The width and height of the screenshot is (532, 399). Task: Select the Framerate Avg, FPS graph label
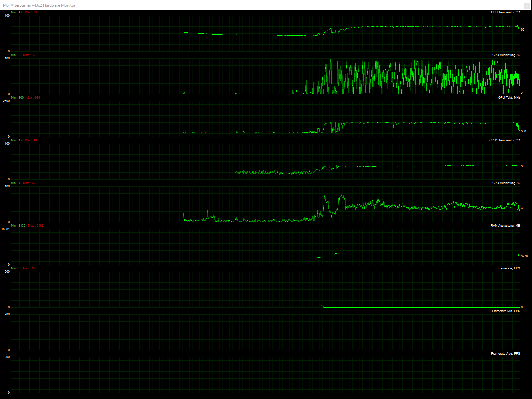point(505,354)
